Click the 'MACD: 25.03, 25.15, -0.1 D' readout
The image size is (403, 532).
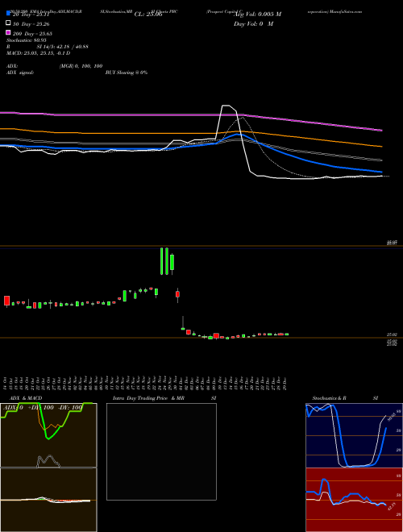point(39,53)
